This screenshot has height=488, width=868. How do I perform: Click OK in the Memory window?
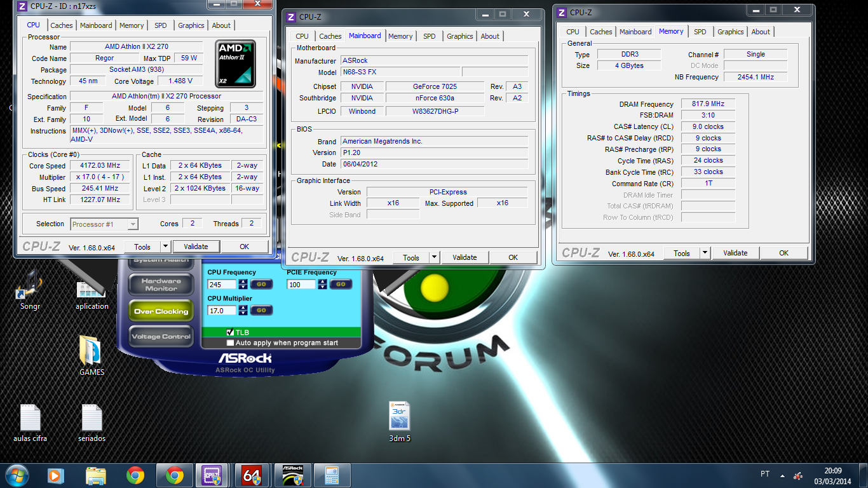tap(784, 253)
